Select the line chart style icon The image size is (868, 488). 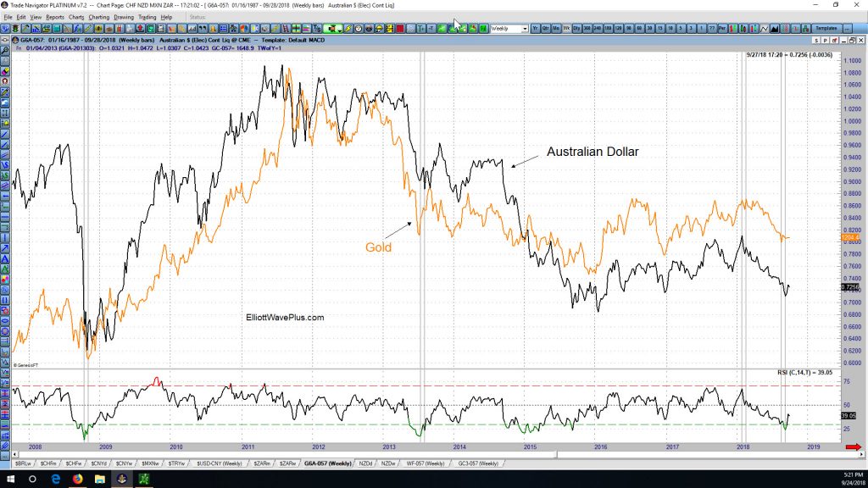point(764,28)
